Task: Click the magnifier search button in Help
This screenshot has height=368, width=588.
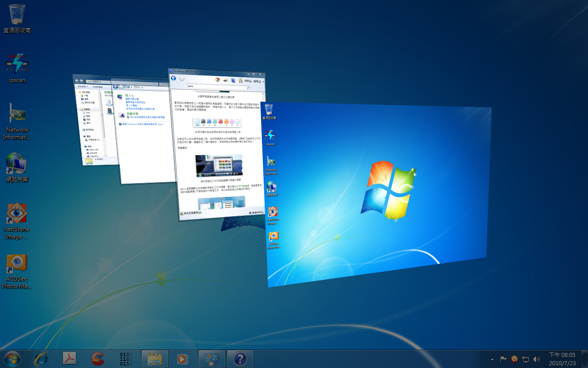Action: click(248, 88)
